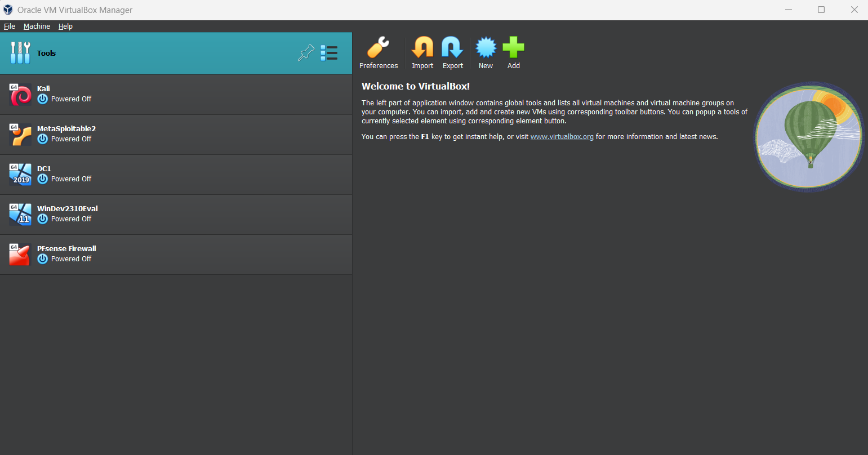Screen dimensions: 868x455
Task: Open the VirtualBox Preferences tool
Action: [379, 47]
